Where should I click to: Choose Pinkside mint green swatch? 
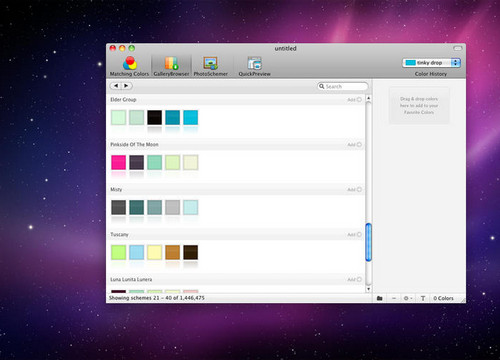coord(155,163)
